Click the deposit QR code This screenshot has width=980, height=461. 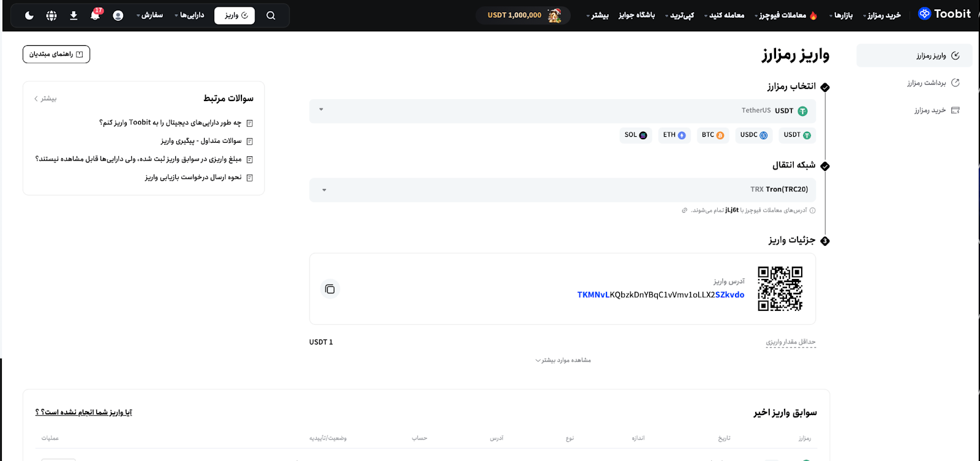(780, 289)
